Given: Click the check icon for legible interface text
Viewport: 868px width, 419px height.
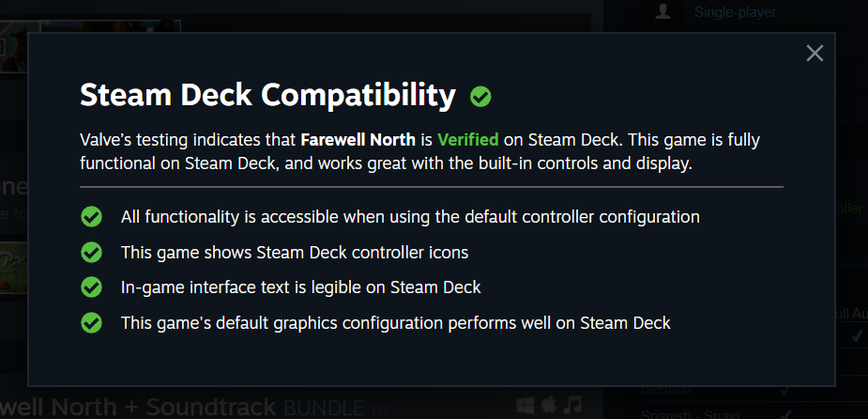Looking at the screenshot, I should pyautogui.click(x=91, y=287).
